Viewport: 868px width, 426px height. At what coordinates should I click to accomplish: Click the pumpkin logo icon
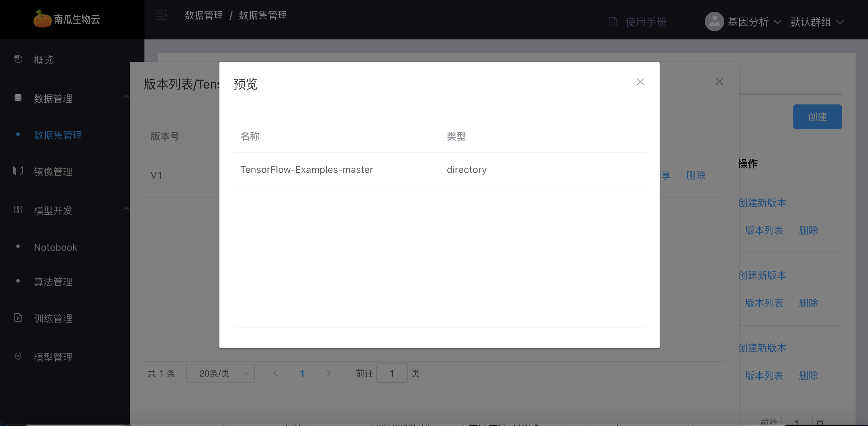point(43,19)
